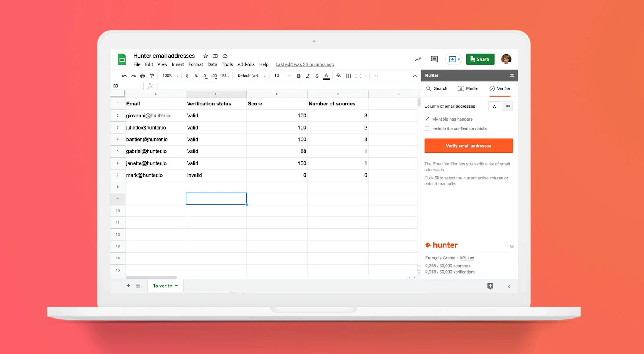This screenshot has height=354, width=644.
Task: Open the Default (Ari...) font dropdown
Action: (x=252, y=76)
